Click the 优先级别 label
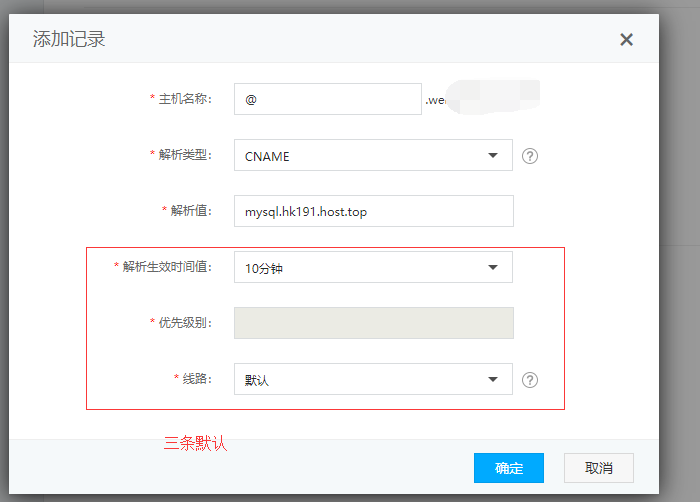Image resolution: width=700 pixels, height=502 pixels. click(x=184, y=323)
